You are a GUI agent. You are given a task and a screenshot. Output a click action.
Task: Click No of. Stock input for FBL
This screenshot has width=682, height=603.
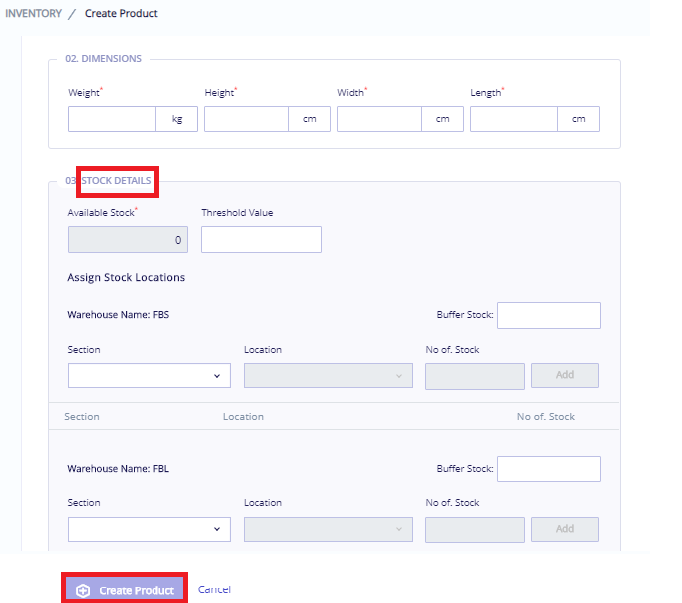475,530
